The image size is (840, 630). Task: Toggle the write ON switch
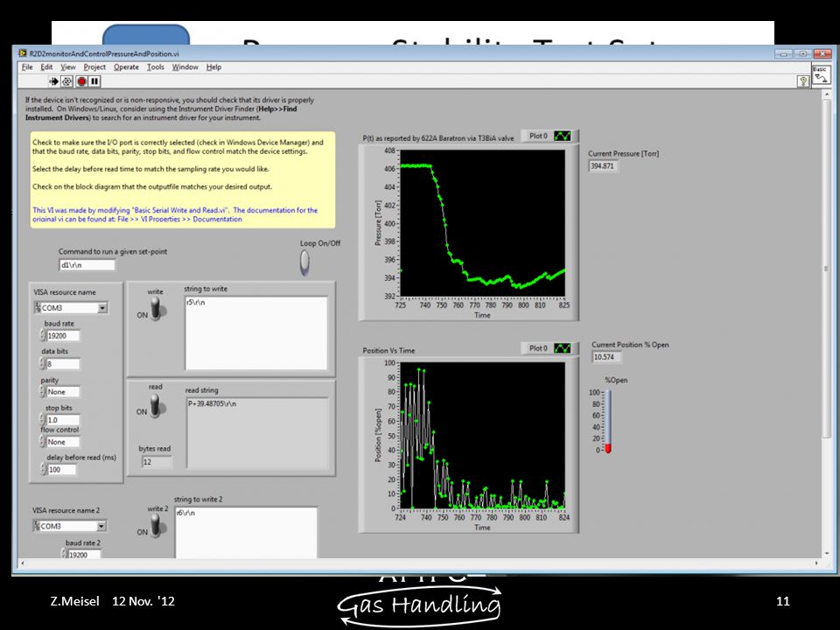click(156, 309)
